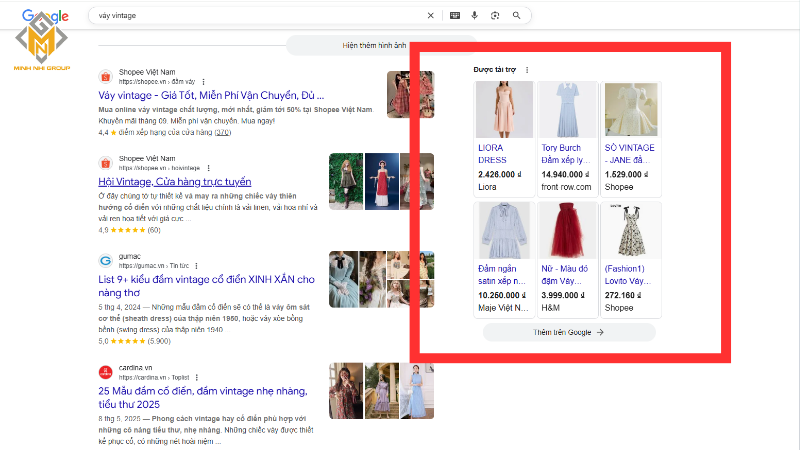Click 'Thêm trên Google' button
Image resolution: width=800 pixels, height=450 pixels.
[x=569, y=332]
